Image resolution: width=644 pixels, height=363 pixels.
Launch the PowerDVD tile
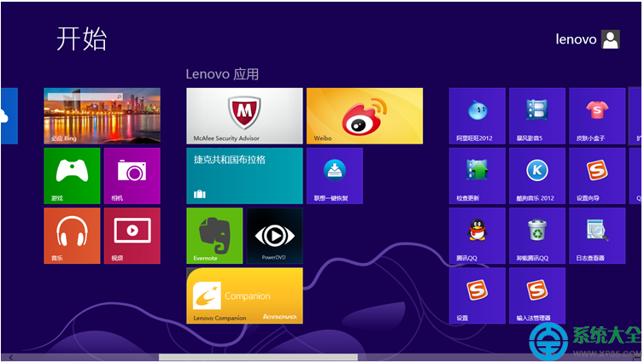[x=275, y=236]
